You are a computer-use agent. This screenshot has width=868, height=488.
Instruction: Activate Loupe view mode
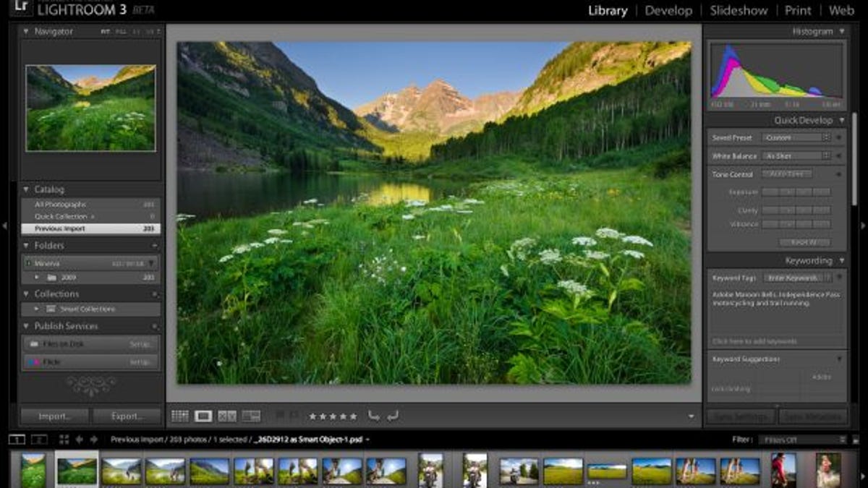[203, 415]
